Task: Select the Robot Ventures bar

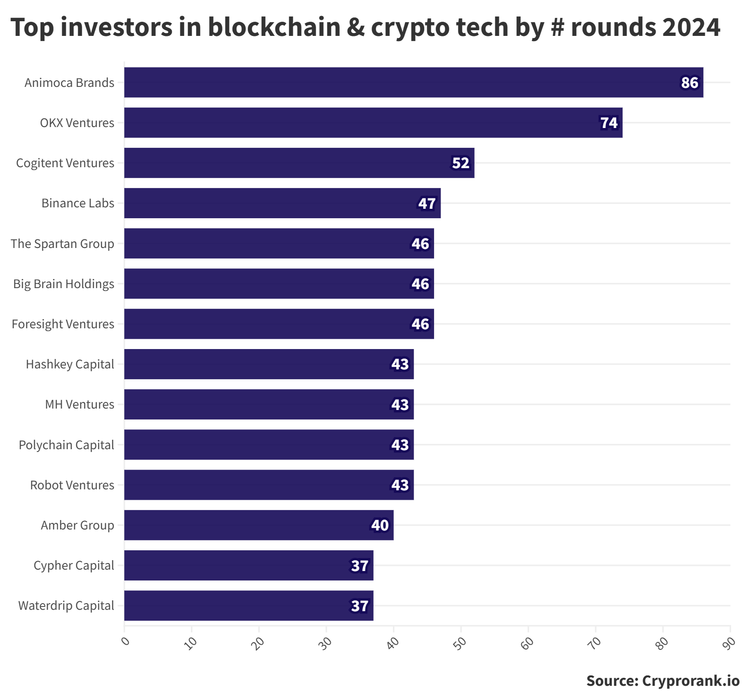Action: pyautogui.click(x=269, y=485)
